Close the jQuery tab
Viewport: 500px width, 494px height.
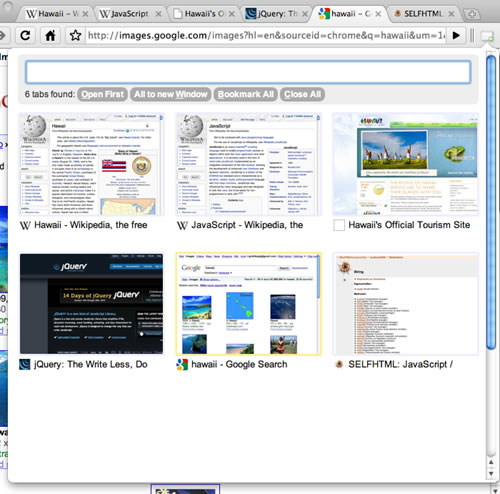[x=305, y=14]
